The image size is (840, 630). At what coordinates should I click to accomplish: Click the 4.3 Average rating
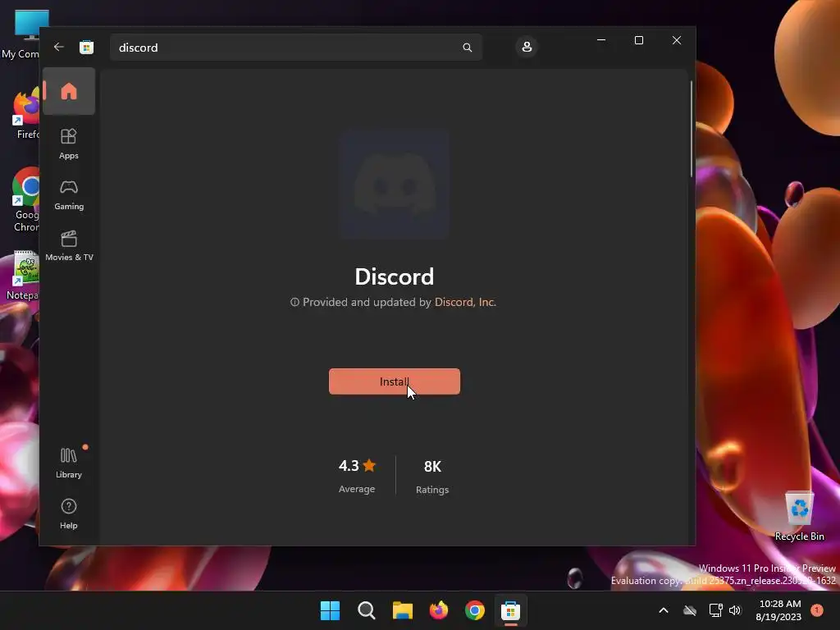[357, 476]
